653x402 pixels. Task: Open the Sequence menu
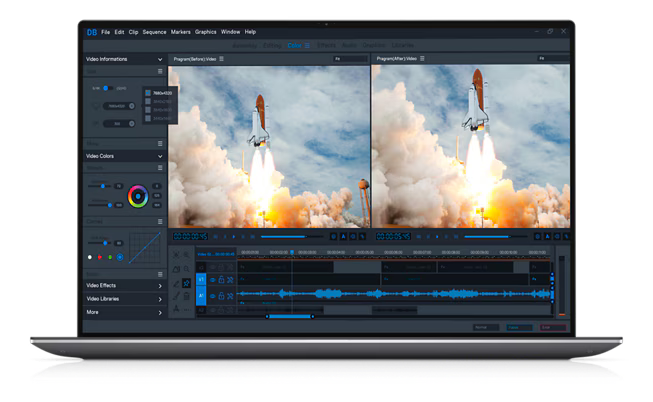point(154,32)
